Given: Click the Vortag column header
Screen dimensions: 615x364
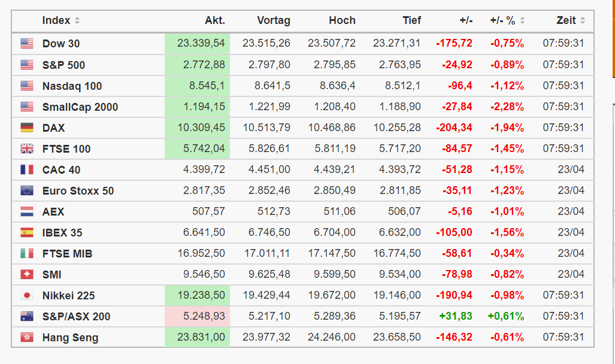Looking at the screenshot, I should tap(274, 20).
